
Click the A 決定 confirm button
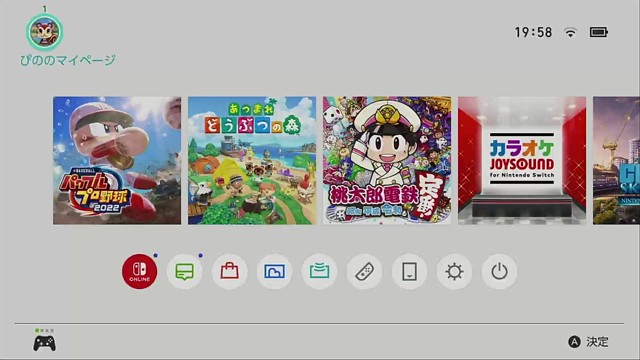click(x=588, y=342)
